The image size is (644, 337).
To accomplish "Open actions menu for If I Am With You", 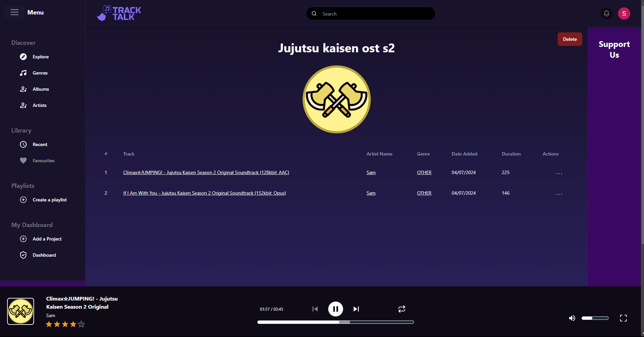I will (559, 193).
